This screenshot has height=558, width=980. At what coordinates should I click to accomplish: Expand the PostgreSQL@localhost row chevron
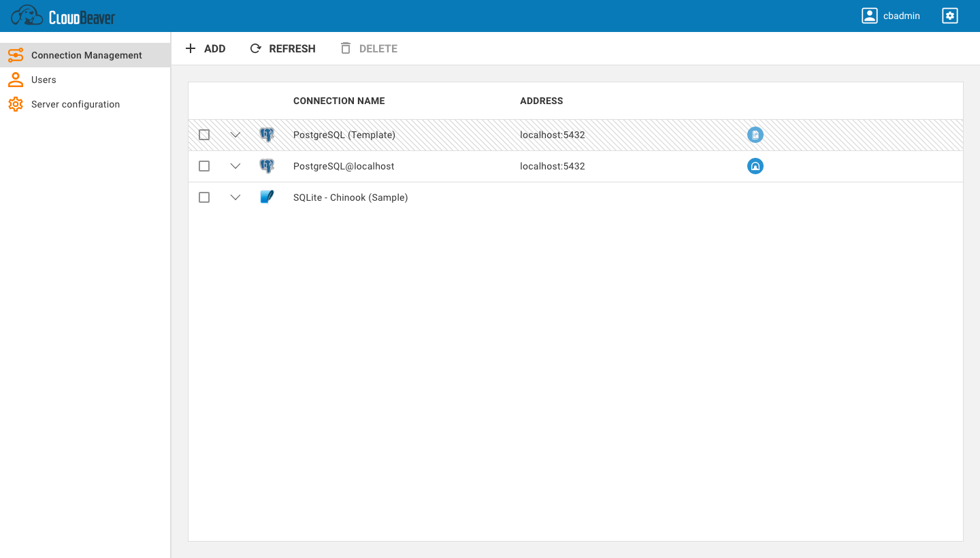tap(235, 166)
